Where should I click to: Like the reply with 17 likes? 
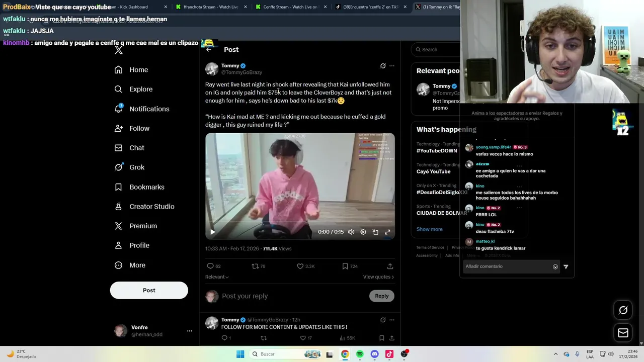[302, 338]
